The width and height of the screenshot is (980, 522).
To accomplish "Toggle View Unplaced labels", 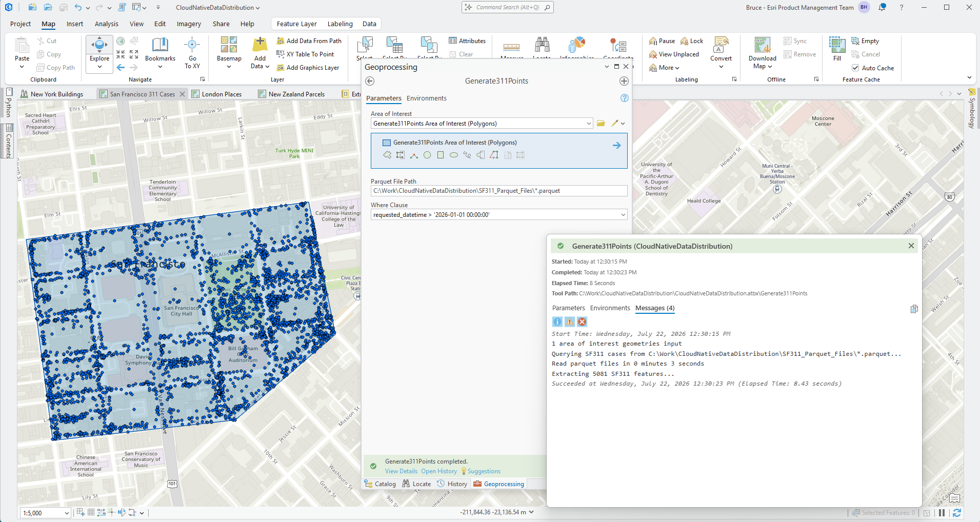I will [x=674, y=54].
